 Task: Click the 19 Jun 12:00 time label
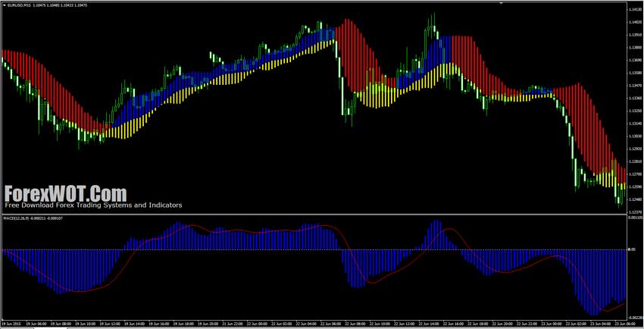coord(110,324)
